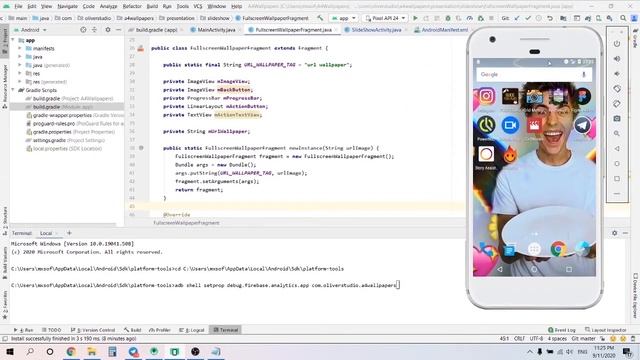The height and width of the screenshot is (360, 640).
Task: Click the profiler gauge icon in toolbar
Action: point(470,18)
